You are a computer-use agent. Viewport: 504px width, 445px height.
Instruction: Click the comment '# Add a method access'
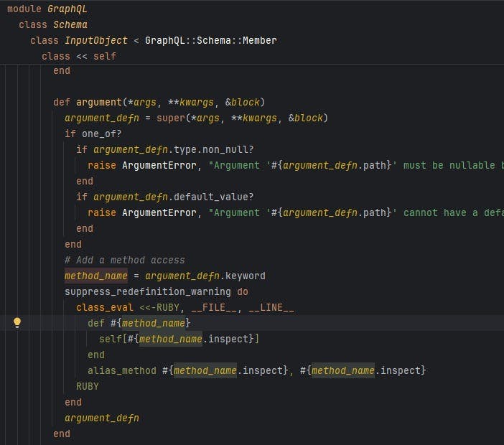click(x=125, y=260)
